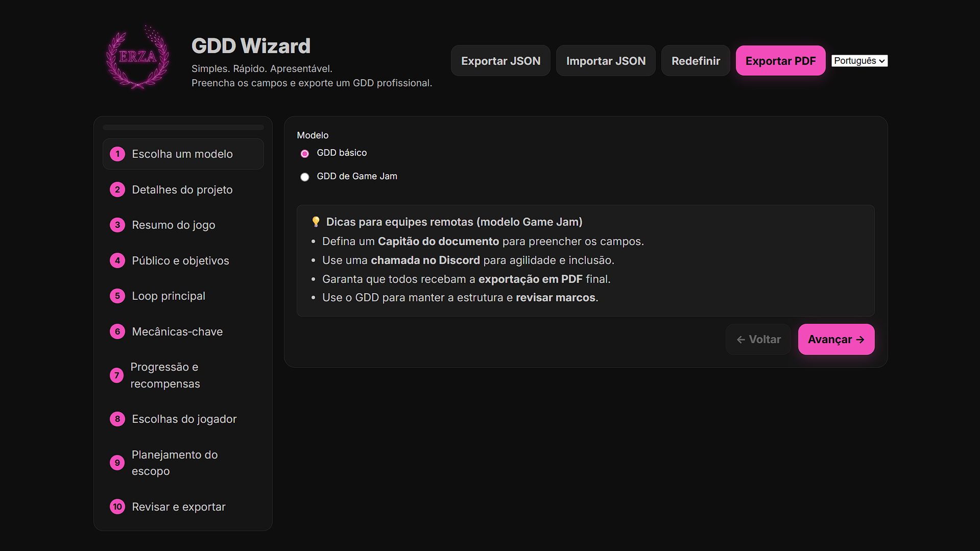Click the Exportar PDF button

coord(780,61)
